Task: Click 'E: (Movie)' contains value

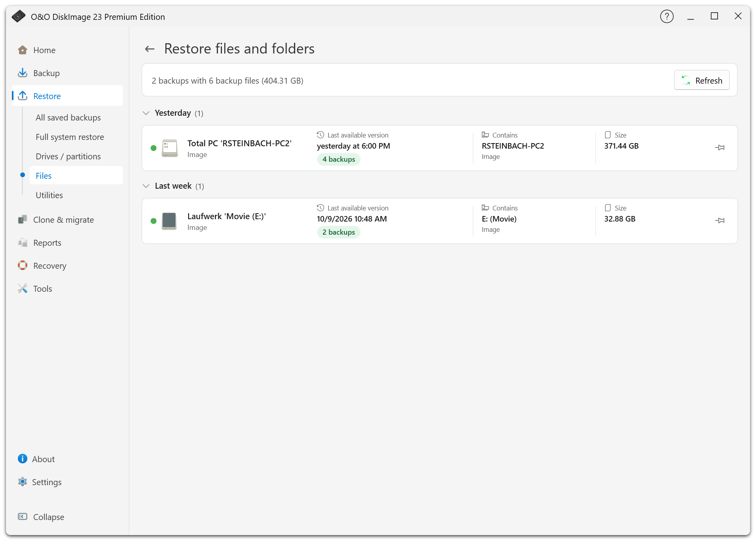Action: (x=499, y=219)
